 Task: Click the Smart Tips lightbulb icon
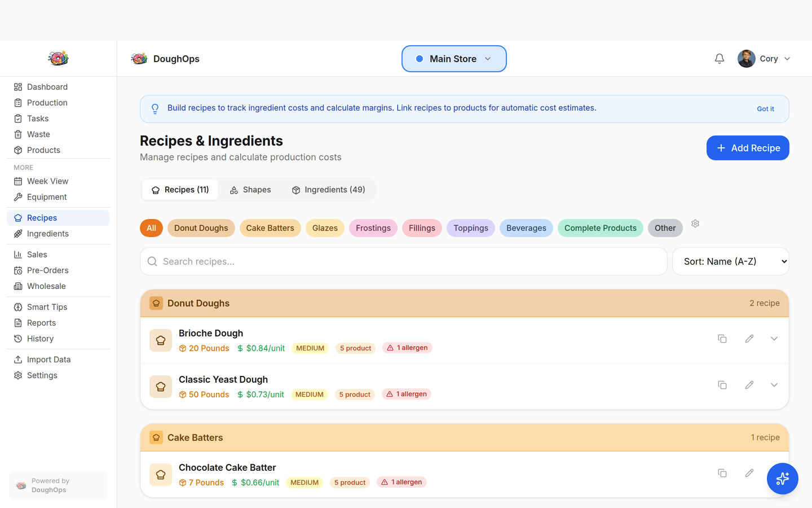tap(18, 306)
